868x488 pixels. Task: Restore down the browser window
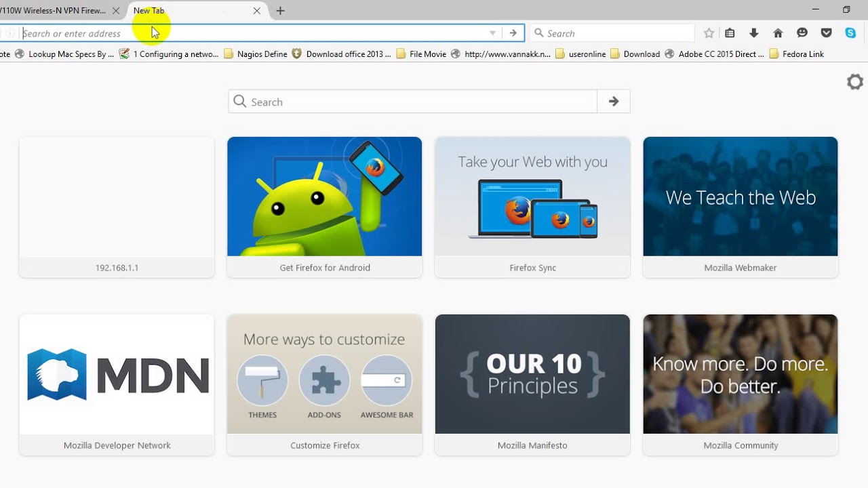(x=846, y=10)
